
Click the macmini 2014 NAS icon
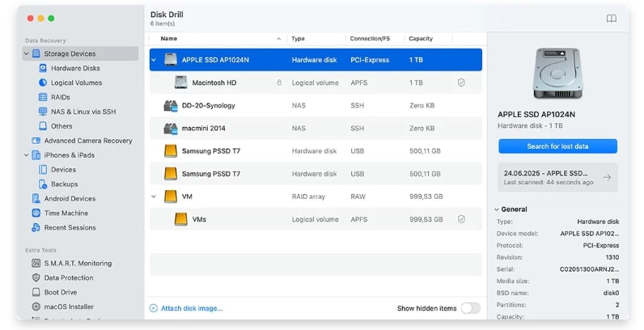171,129
